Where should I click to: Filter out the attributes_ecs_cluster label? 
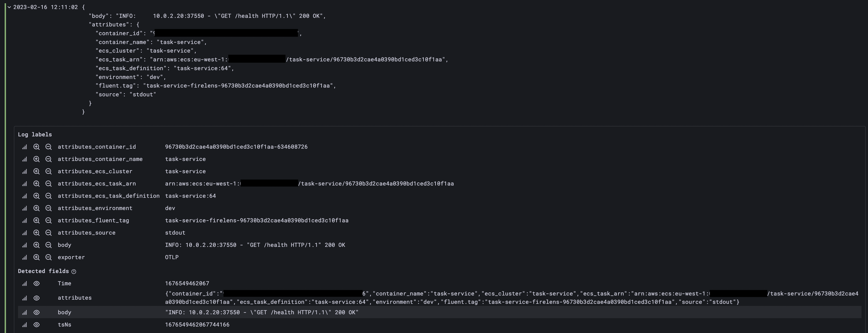point(49,171)
